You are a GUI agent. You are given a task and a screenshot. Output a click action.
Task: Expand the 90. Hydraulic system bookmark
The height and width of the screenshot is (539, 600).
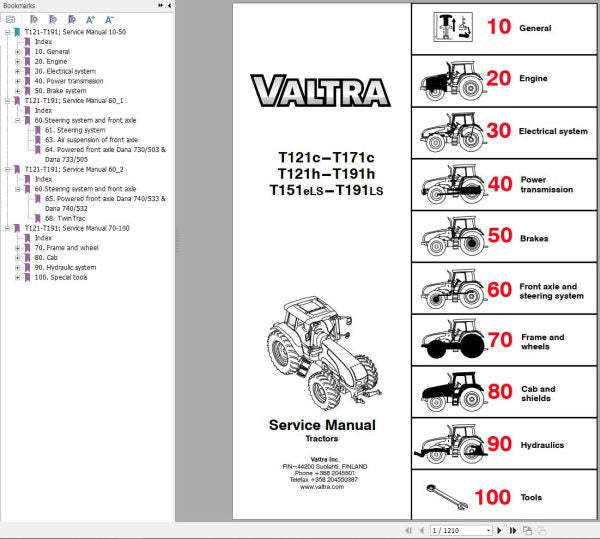[17, 267]
